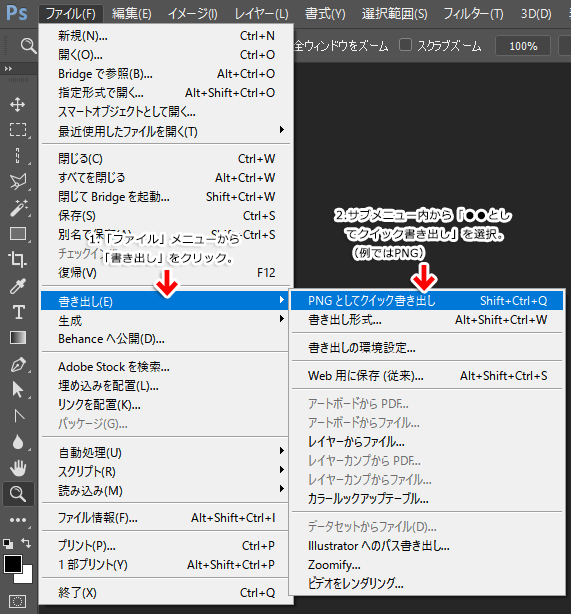
Task: Select the Magic Wand tool
Action: [x=18, y=208]
